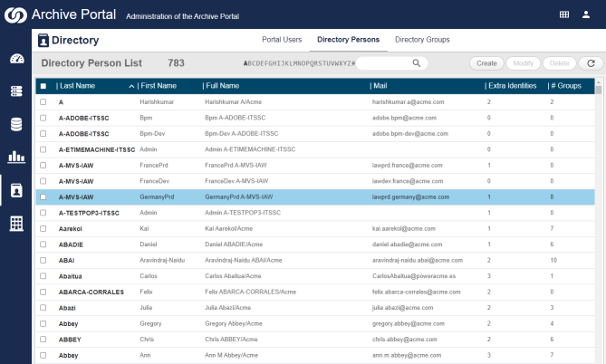The image size is (606, 364).
Task: Toggle the select-all header checkbox
Action: click(43, 86)
